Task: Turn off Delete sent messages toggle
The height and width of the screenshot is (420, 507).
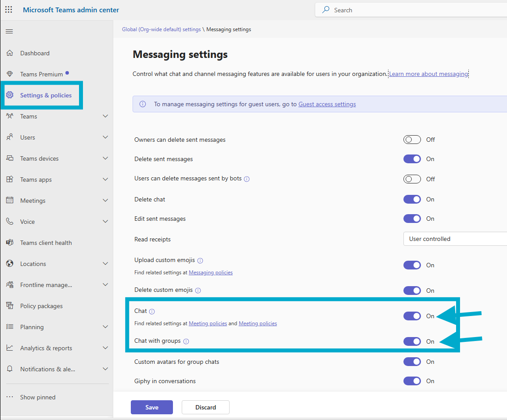Action: tap(412, 159)
